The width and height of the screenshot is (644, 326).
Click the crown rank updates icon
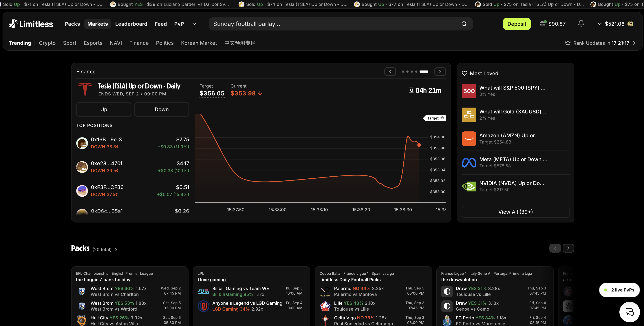(x=568, y=43)
